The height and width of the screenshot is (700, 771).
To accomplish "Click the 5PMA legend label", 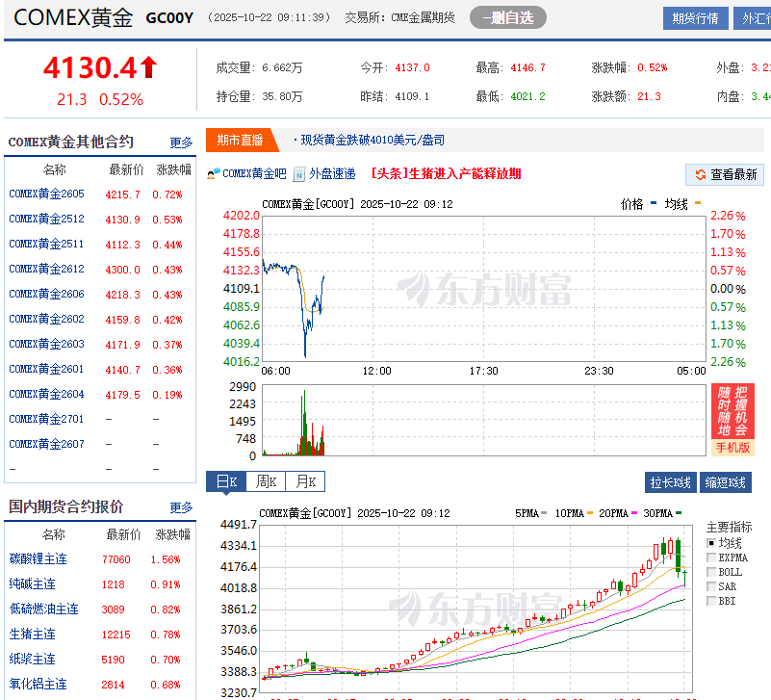I will (x=527, y=513).
